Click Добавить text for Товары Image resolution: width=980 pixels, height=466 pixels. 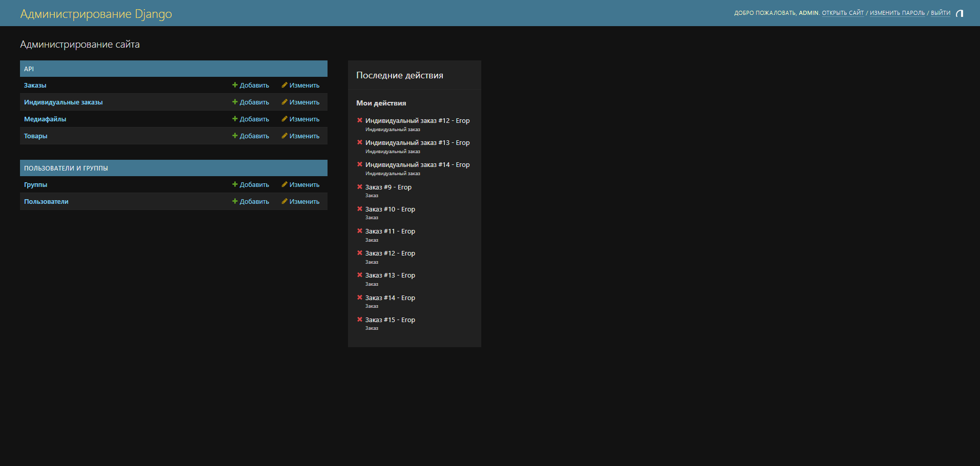click(x=254, y=136)
